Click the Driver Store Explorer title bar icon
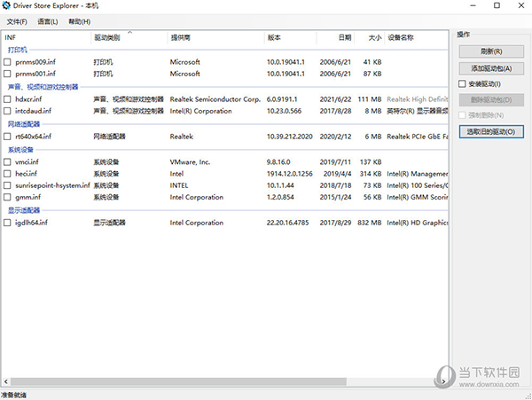 click(8, 7)
